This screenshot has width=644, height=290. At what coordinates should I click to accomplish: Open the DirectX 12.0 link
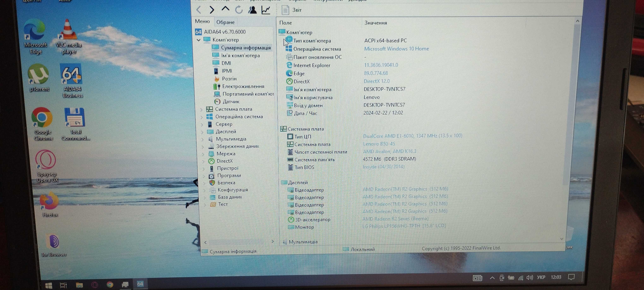[x=377, y=81]
